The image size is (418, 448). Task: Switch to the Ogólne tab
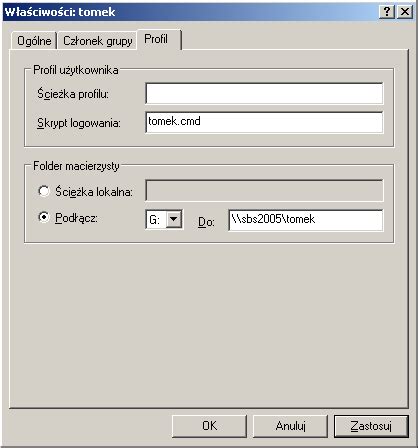[x=34, y=41]
